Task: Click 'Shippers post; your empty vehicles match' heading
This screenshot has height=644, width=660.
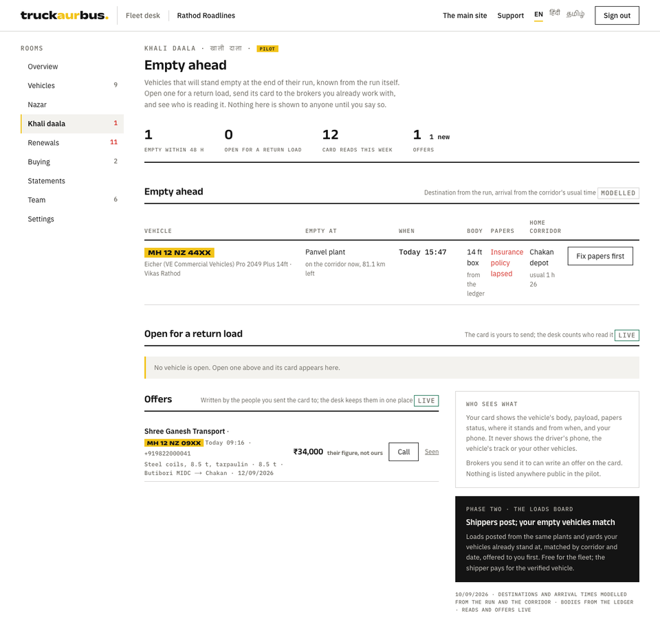Action: 540,522
